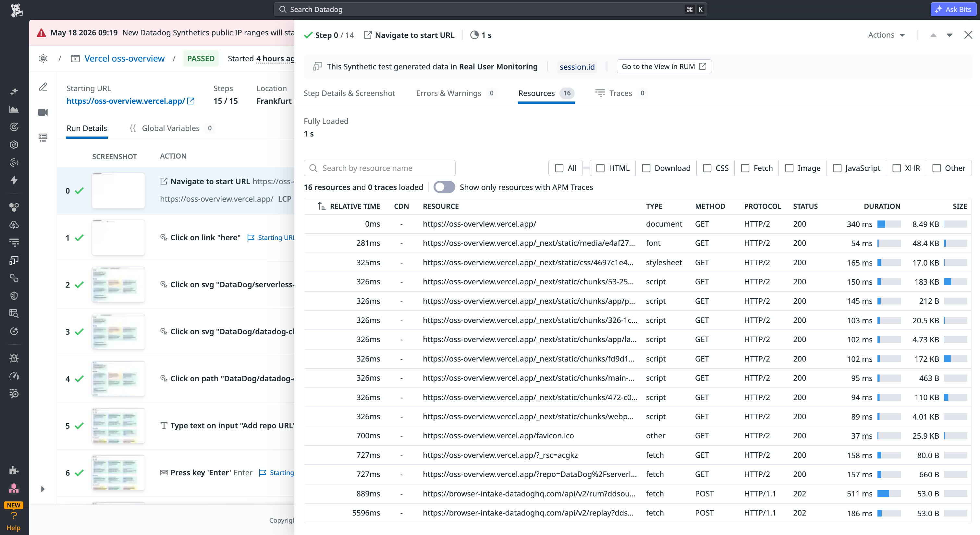This screenshot has width=980, height=535.
Task: Open the shield security sidebar icon
Action: [x=14, y=296]
